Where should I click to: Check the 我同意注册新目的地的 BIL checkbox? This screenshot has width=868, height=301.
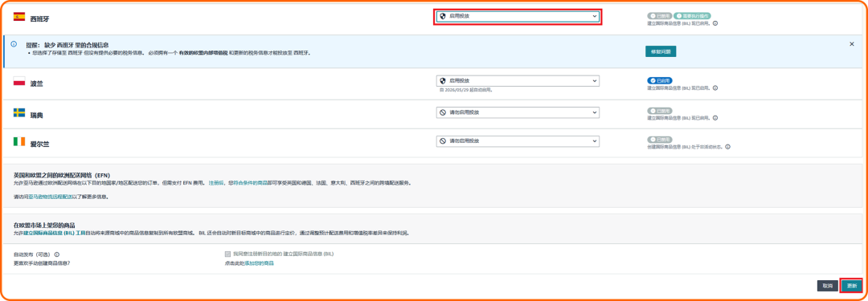227,254
